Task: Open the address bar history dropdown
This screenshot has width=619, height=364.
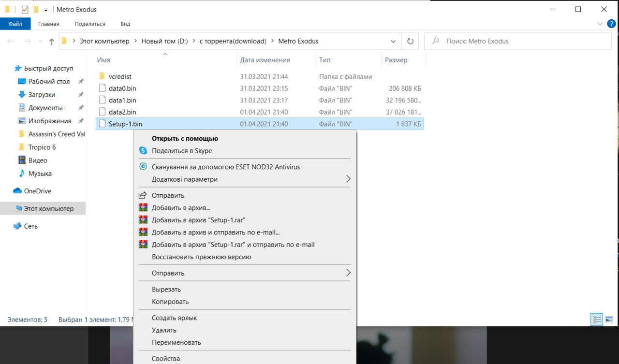Action: (393, 41)
